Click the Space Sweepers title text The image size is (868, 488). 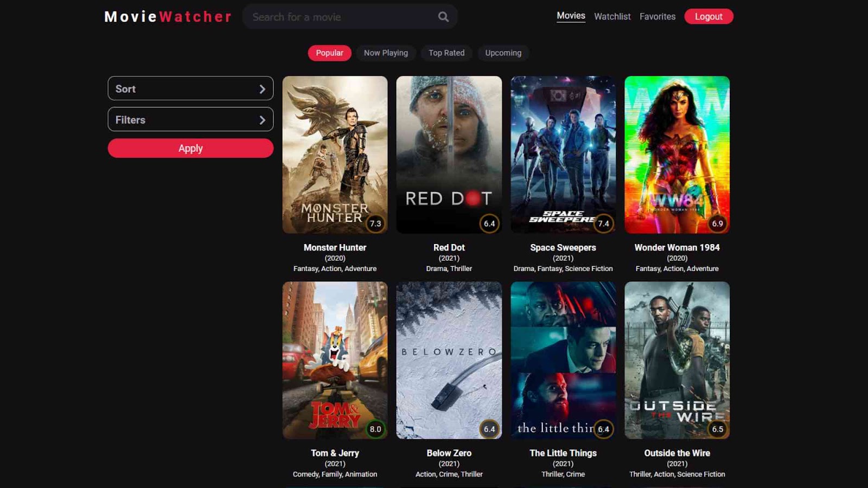tap(563, 247)
